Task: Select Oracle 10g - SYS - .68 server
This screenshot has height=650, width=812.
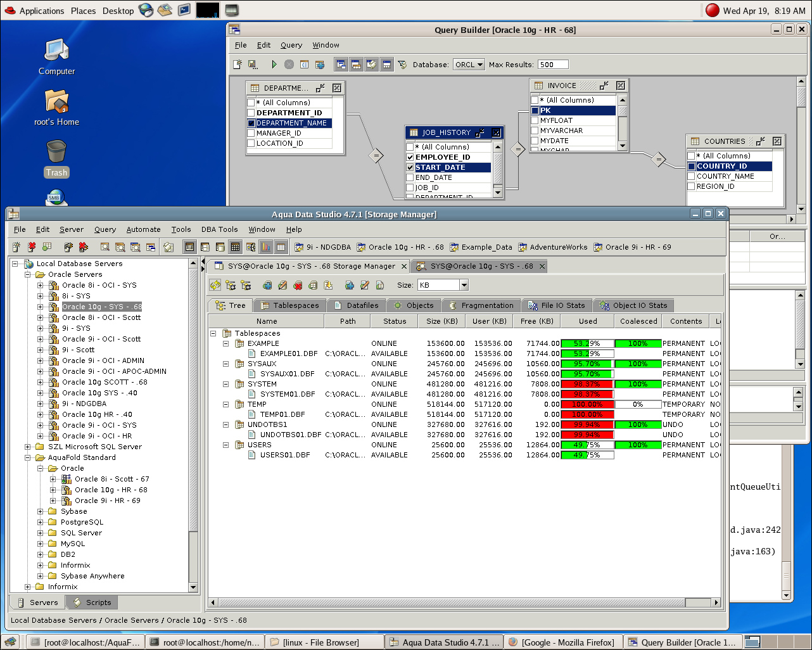Action: click(x=101, y=307)
